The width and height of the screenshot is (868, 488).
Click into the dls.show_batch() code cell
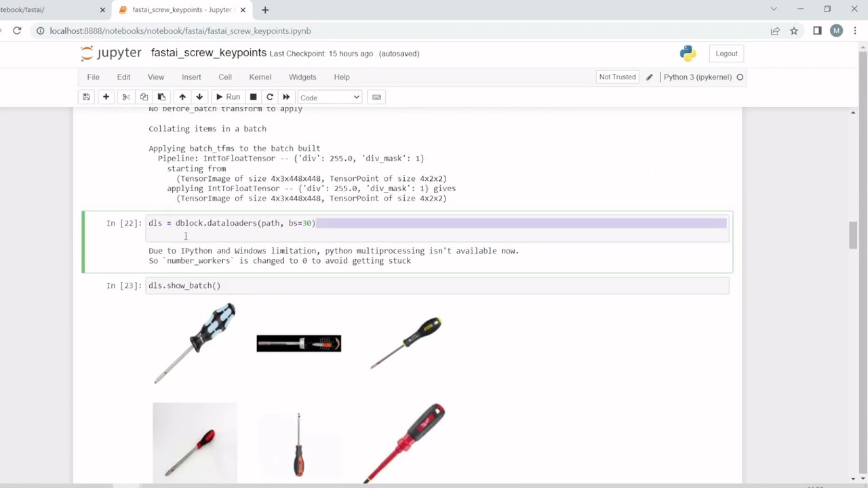(x=437, y=285)
